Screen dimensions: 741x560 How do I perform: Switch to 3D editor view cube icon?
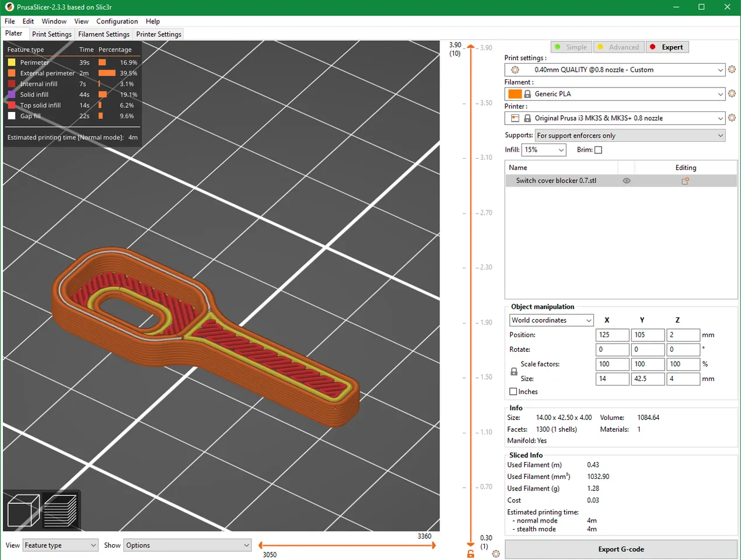(23, 510)
